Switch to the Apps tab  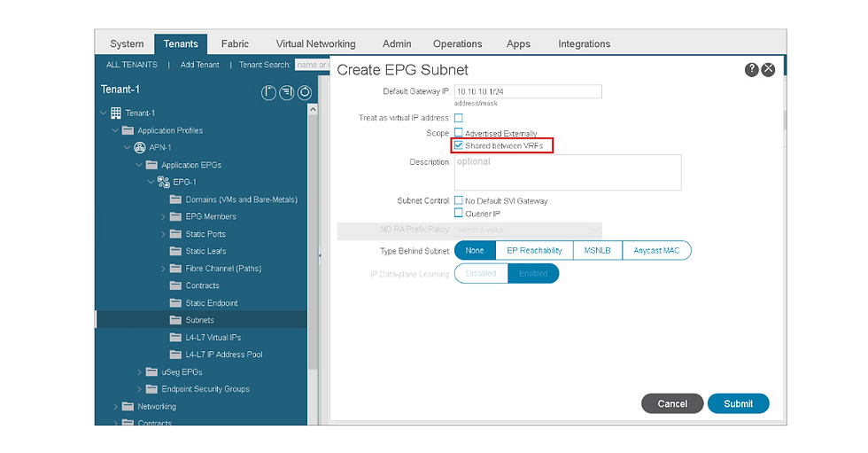coord(518,43)
